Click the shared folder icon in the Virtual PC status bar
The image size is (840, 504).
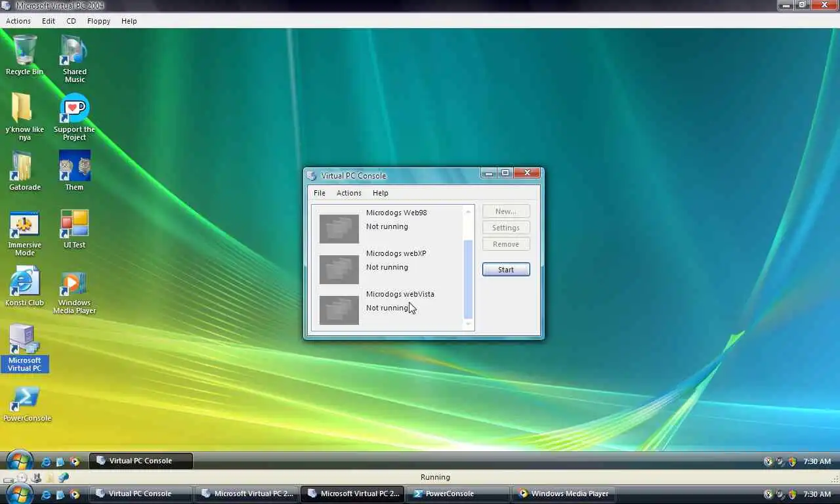click(x=50, y=478)
